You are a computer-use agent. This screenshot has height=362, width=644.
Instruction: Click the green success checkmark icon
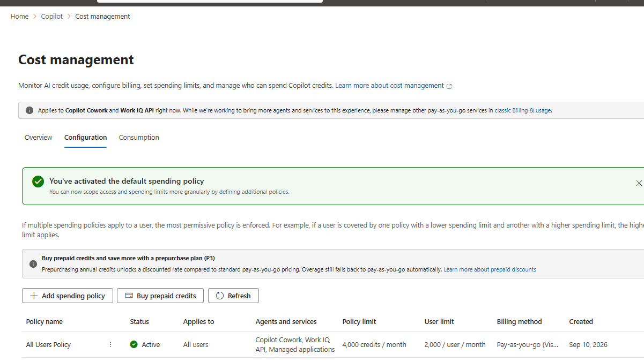(x=38, y=182)
